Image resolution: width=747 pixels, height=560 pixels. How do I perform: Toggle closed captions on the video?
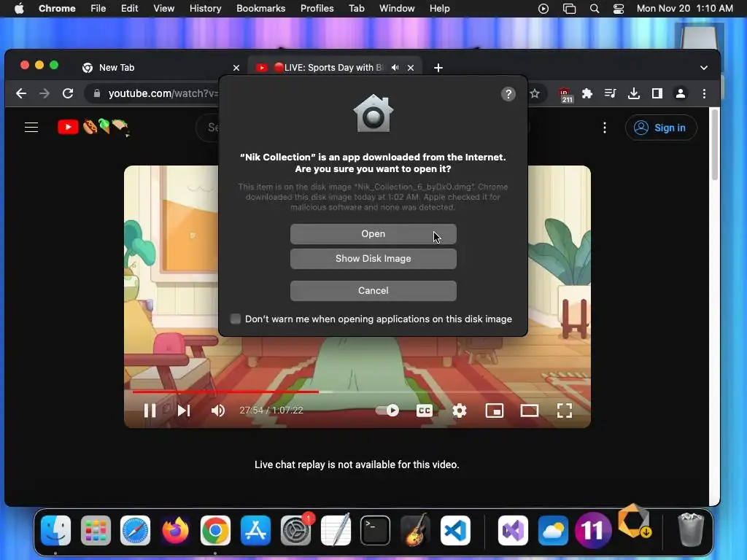424,411
